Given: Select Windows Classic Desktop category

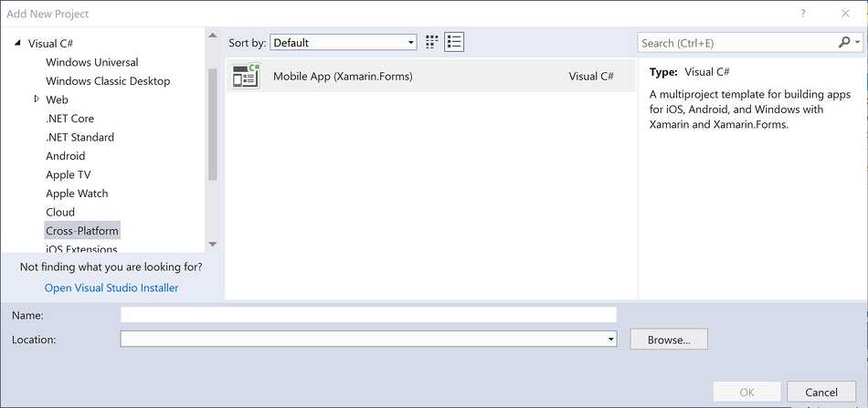Looking at the screenshot, I should tap(108, 80).
